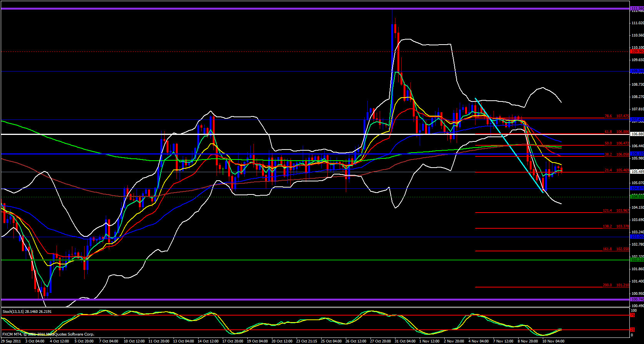Select the 10 Nov 04:00 time label
644x344 pixels.
553,341
